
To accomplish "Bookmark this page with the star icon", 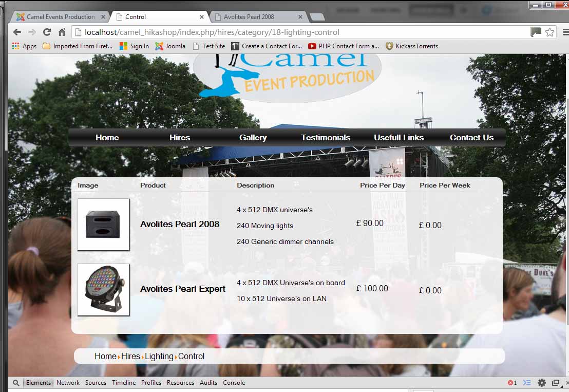I will (x=550, y=32).
